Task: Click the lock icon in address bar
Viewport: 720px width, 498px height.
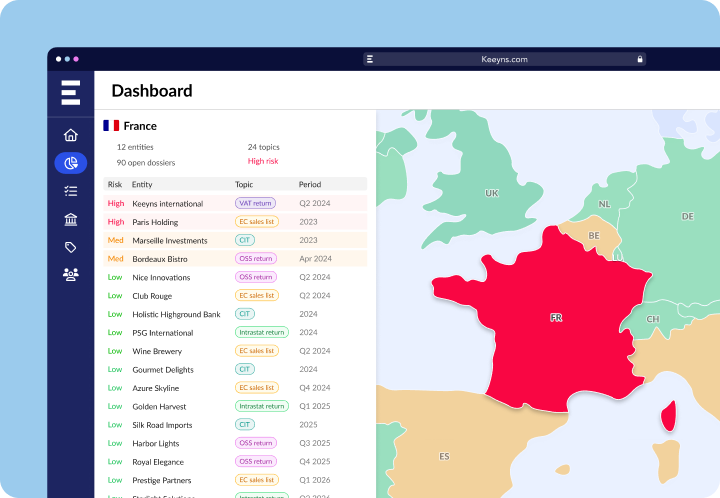Action: coord(639,59)
